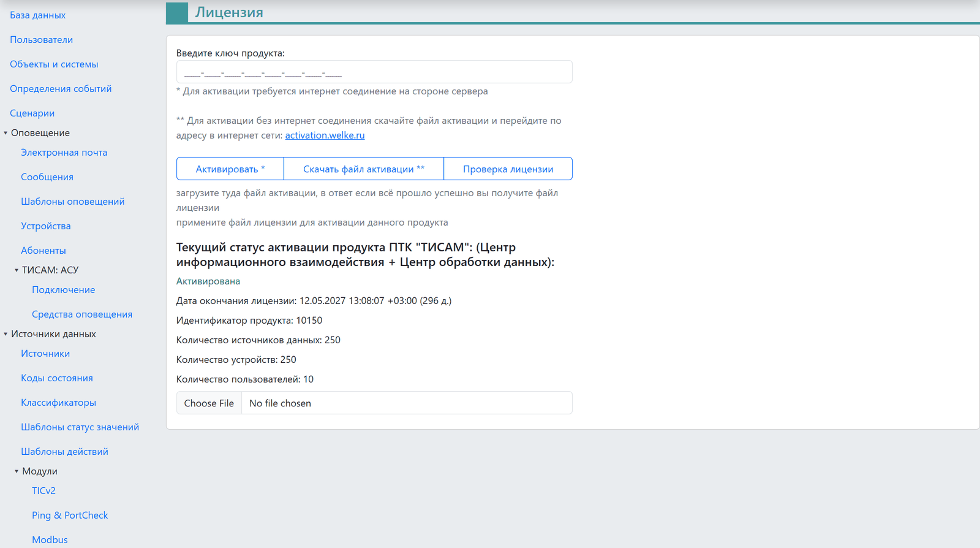Click Количество устройств: 250 line
The width and height of the screenshot is (980, 548).
tap(236, 360)
